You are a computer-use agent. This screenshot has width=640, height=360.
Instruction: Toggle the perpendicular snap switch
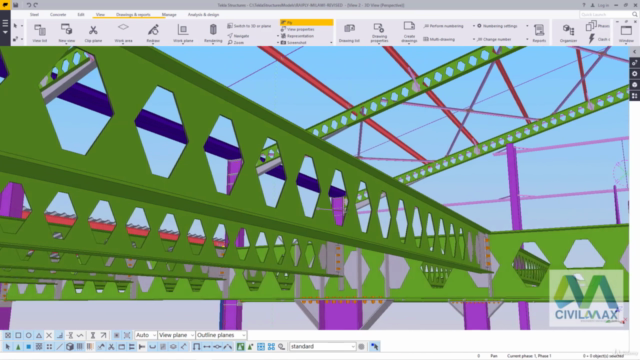(60, 335)
